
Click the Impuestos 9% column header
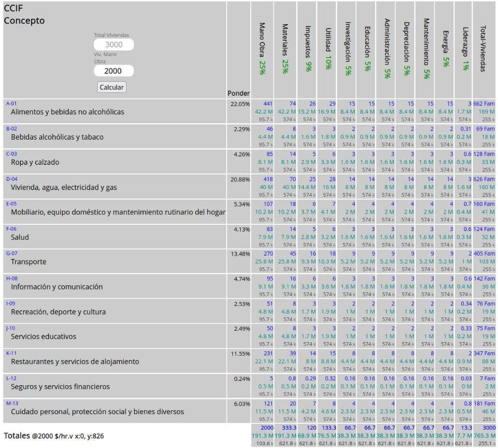click(308, 48)
